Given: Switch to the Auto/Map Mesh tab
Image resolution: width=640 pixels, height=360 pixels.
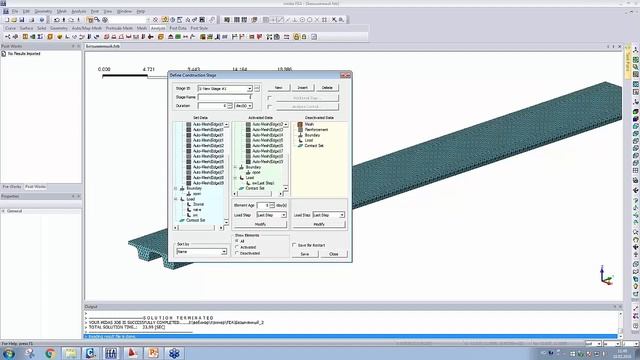Looking at the screenshot, I should pyautogui.click(x=87, y=28).
